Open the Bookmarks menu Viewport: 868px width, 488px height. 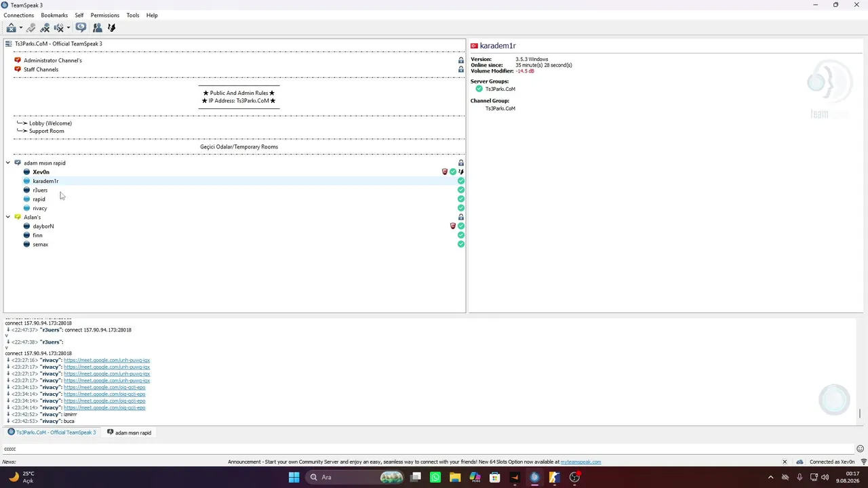(x=54, y=15)
